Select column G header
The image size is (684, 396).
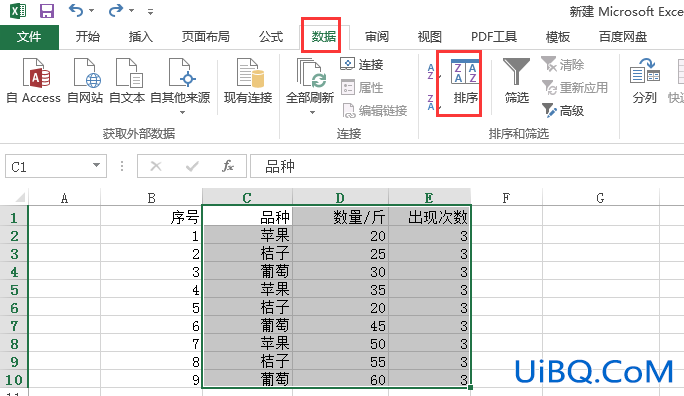pyautogui.click(x=600, y=198)
